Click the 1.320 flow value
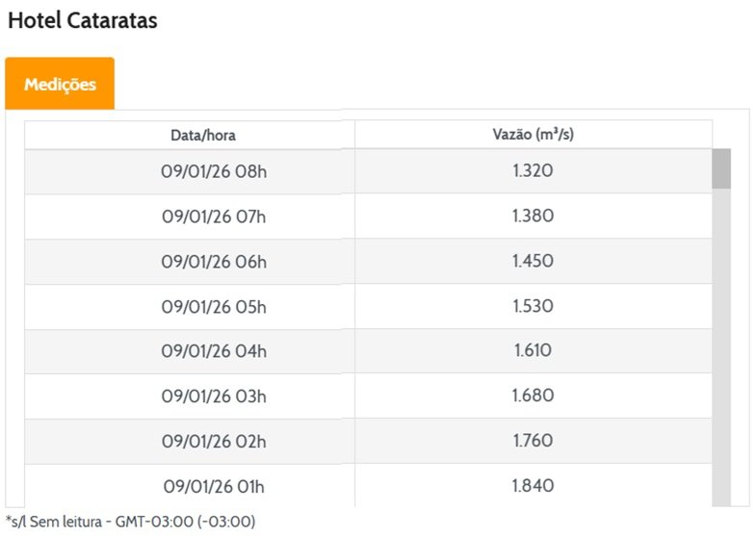Image resolution: width=756 pixels, height=536 pixels. click(x=533, y=171)
